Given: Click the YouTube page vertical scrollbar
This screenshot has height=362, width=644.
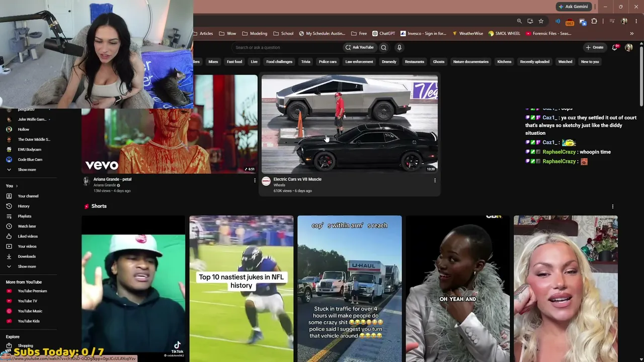Looking at the screenshot, I should [x=641, y=75].
